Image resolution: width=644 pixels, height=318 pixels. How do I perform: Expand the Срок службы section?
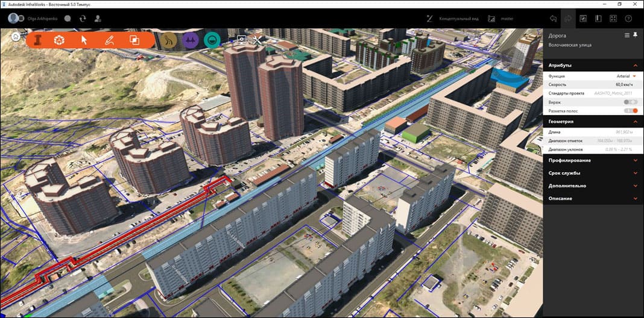click(635, 173)
